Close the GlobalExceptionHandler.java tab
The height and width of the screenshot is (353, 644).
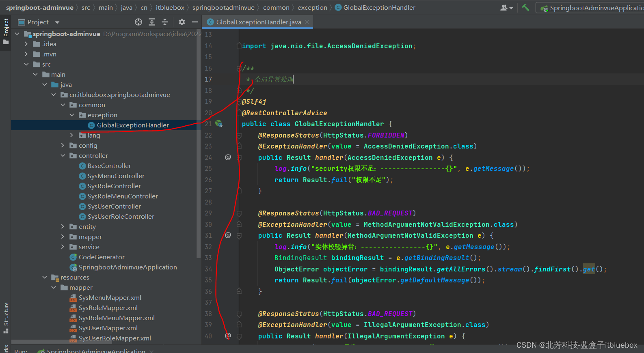[307, 22]
